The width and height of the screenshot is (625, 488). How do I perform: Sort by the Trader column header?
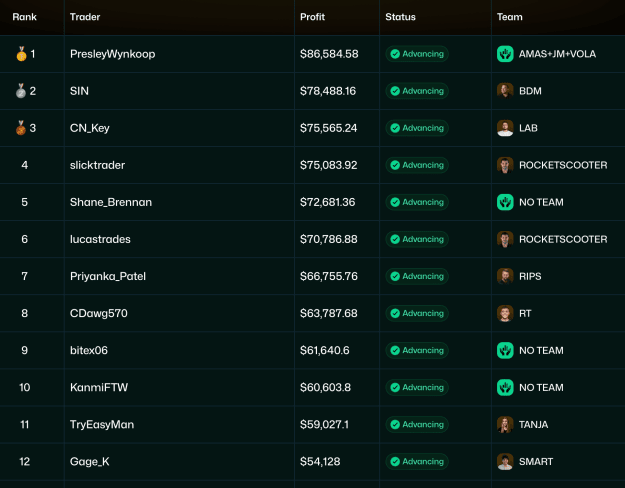pyautogui.click(x=85, y=17)
